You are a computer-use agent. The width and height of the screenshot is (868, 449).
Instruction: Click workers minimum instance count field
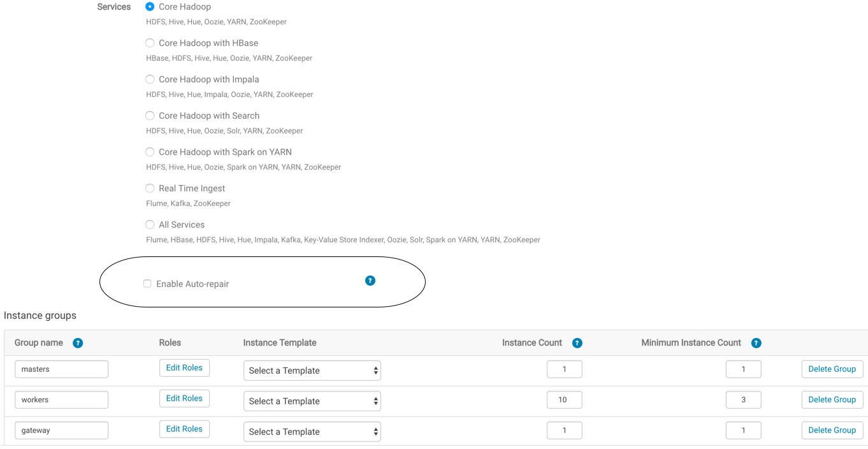pos(743,400)
